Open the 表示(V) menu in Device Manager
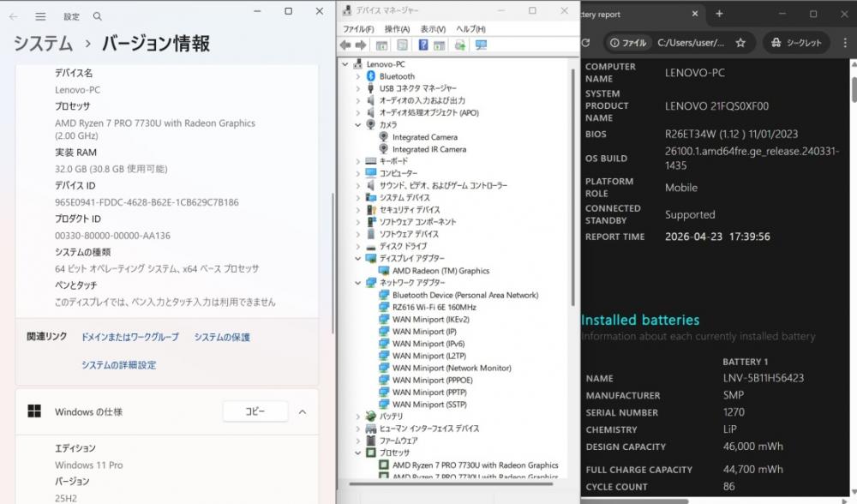This screenshot has width=857, height=504. pyautogui.click(x=433, y=29)
